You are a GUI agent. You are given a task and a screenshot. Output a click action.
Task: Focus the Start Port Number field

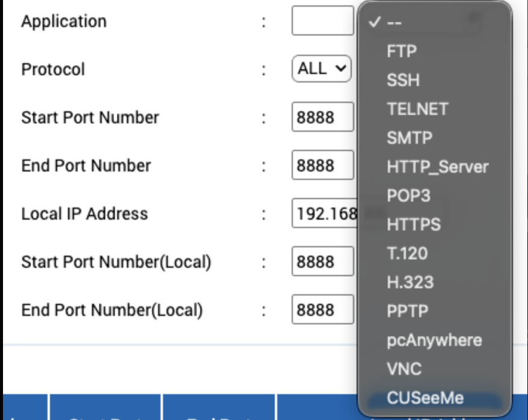[x=322, y=117]
